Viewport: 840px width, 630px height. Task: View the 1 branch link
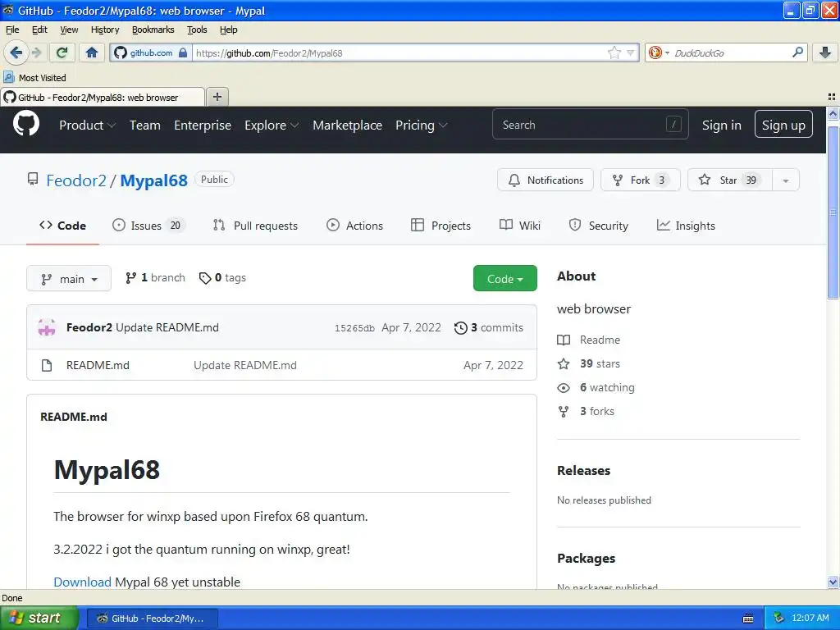[155, 277]
